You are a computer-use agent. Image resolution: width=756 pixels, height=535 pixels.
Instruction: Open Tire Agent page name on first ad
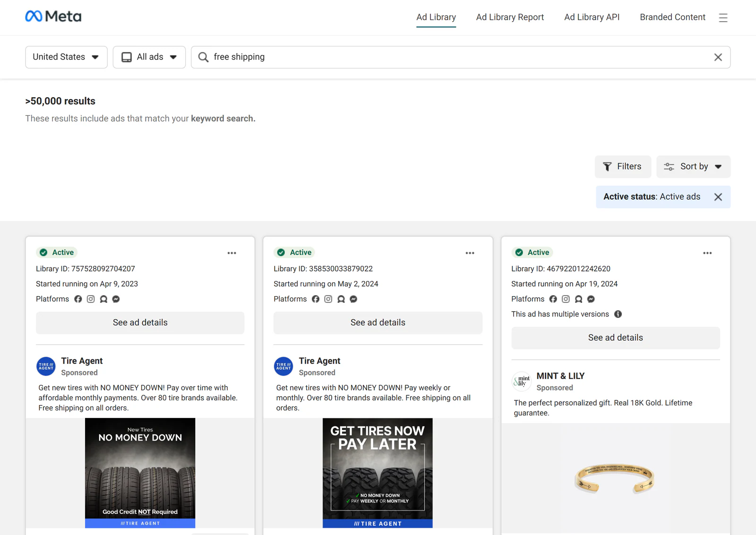pos(82,361)
